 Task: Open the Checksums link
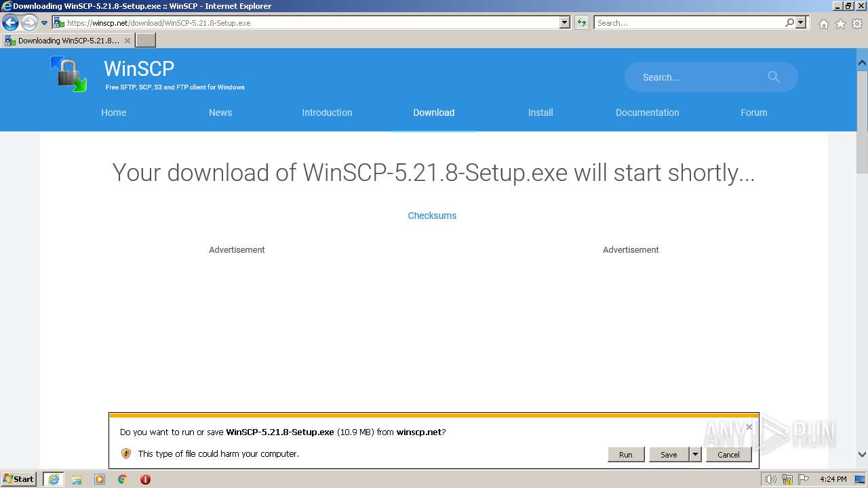(x=432, y=216)
